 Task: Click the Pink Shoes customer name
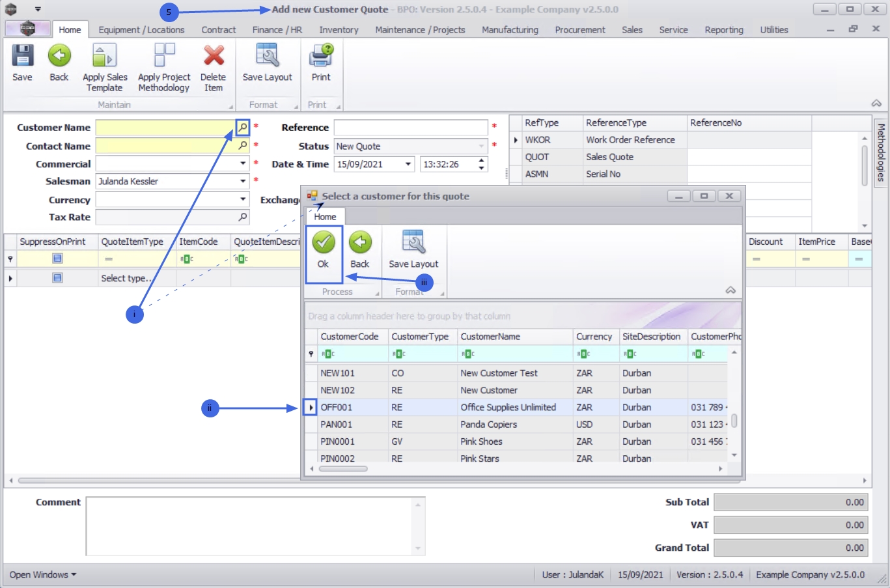point(481,441)
